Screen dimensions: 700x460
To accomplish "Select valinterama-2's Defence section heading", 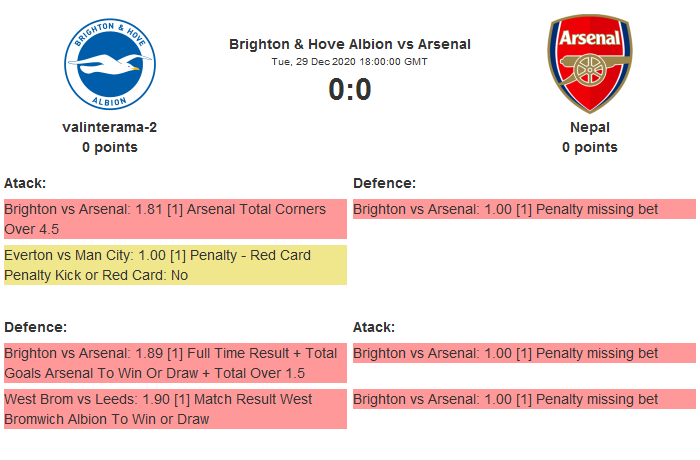I will click(35, 327).
